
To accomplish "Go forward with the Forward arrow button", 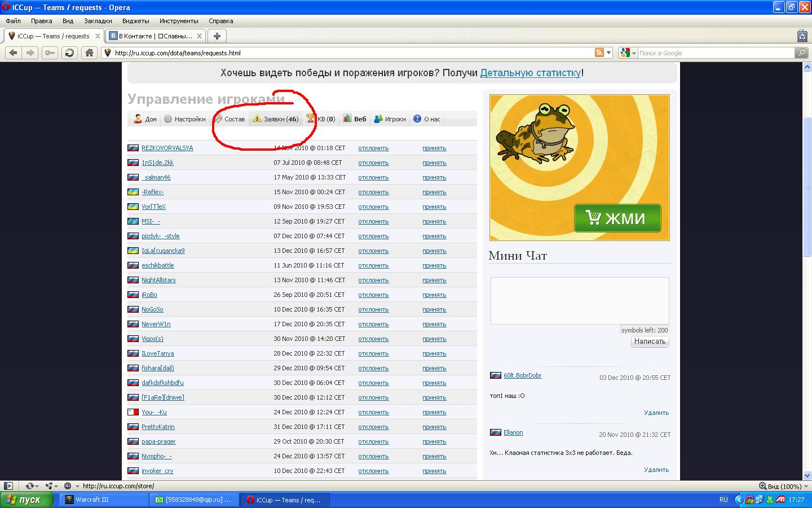I will [x=30, y=52].
